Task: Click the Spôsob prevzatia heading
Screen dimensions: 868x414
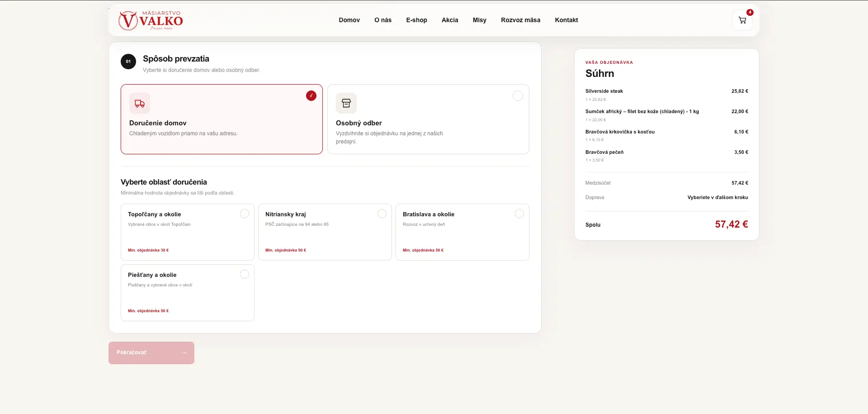Action: pos(176,59)
